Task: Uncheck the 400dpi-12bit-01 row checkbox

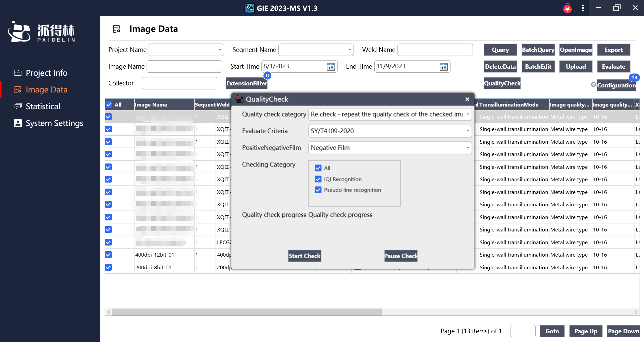Action: tap(108, 255)
